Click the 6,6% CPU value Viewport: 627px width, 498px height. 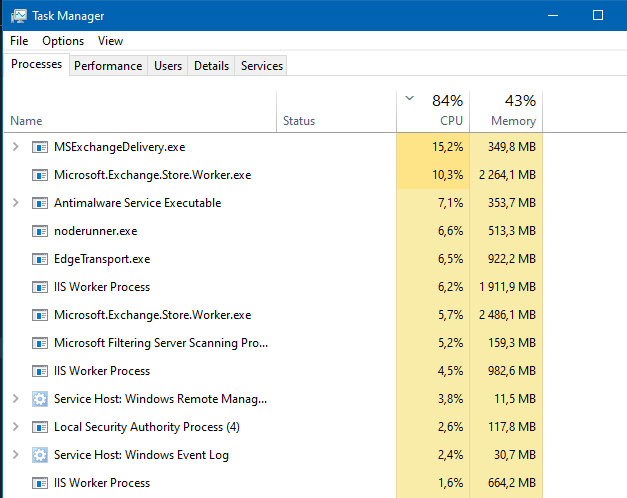pyautogui.click(x=450, y=231)
